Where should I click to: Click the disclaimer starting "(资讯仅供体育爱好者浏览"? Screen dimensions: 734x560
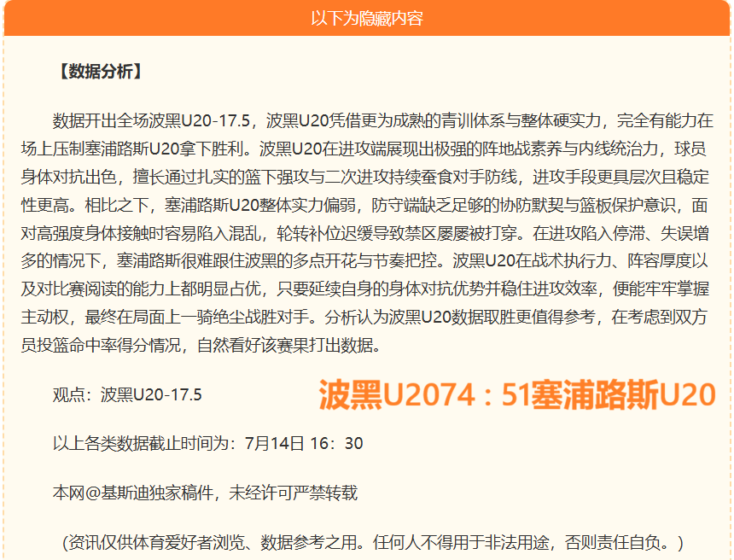pos(373,542)
